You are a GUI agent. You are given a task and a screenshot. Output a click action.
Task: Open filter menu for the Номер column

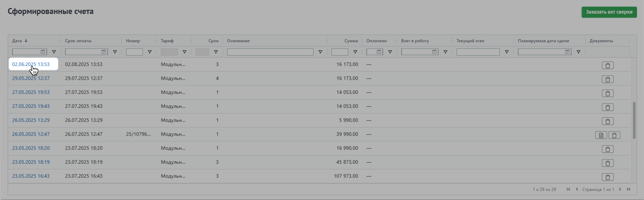point(149,52)
